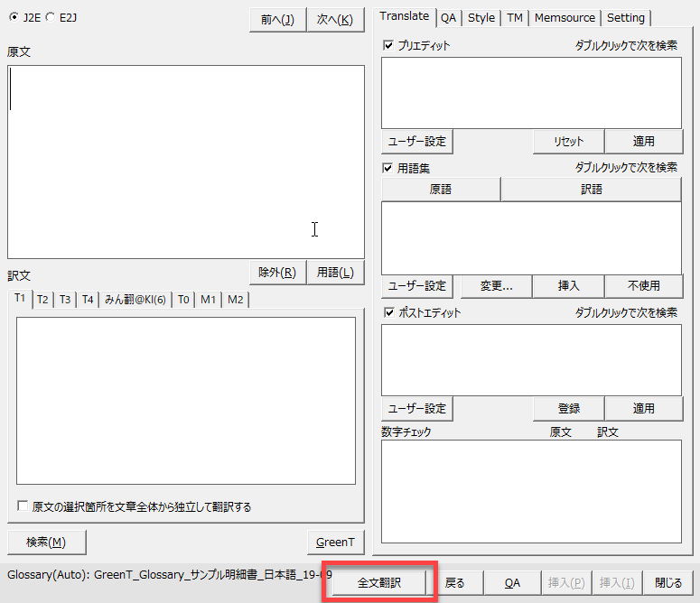700x603 pixels.
Task: Open the Setting tab
Action: pos(625,18)
